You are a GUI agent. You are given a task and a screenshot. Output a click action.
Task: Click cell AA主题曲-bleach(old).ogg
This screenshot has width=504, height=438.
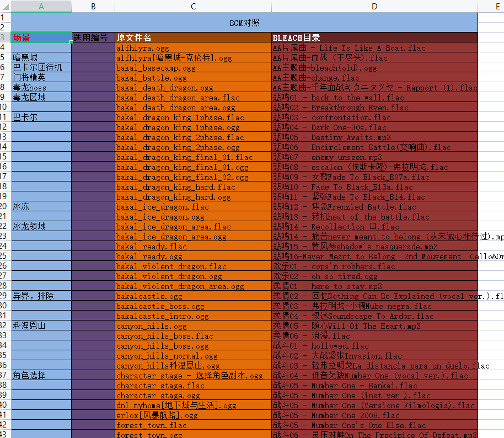point(374,67)
